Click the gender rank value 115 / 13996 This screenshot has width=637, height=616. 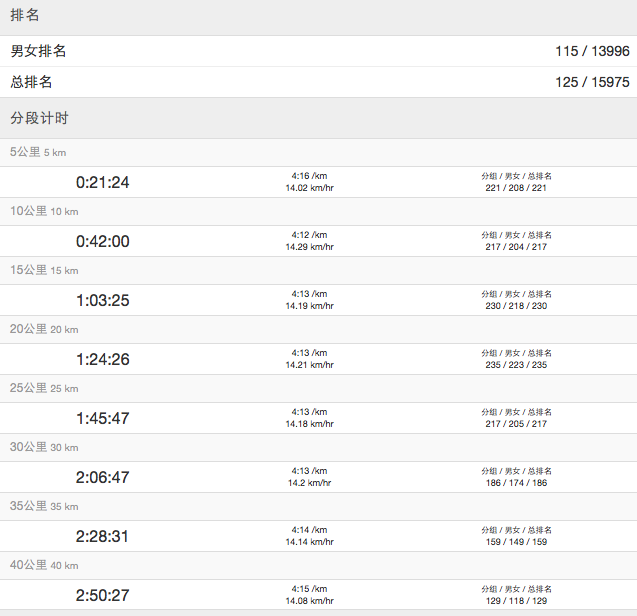click(592, 51)
